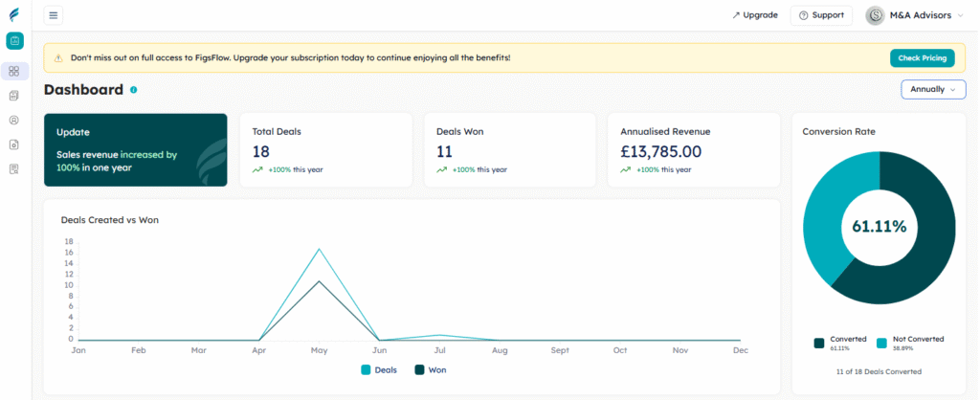Click the info icon beside Dashboard title
Image resolution: width=980 pixels, height=400 pixels.
(x=133, y=90)
